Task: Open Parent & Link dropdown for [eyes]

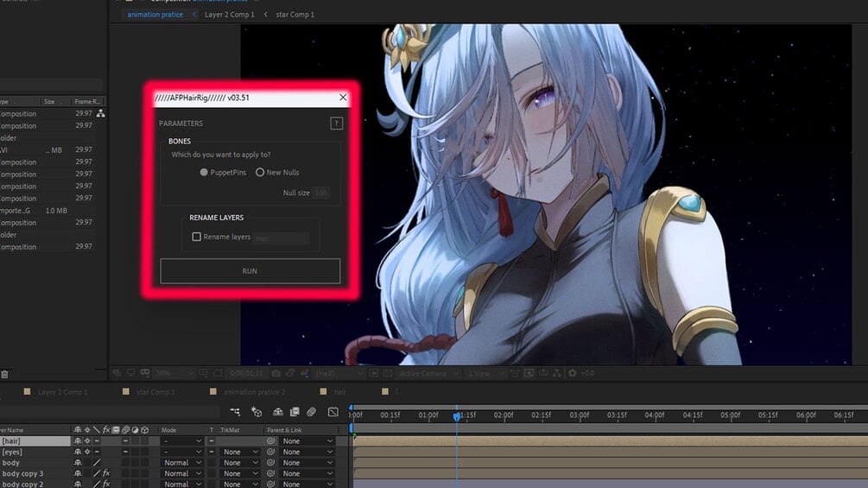Action: pos(307,452)
